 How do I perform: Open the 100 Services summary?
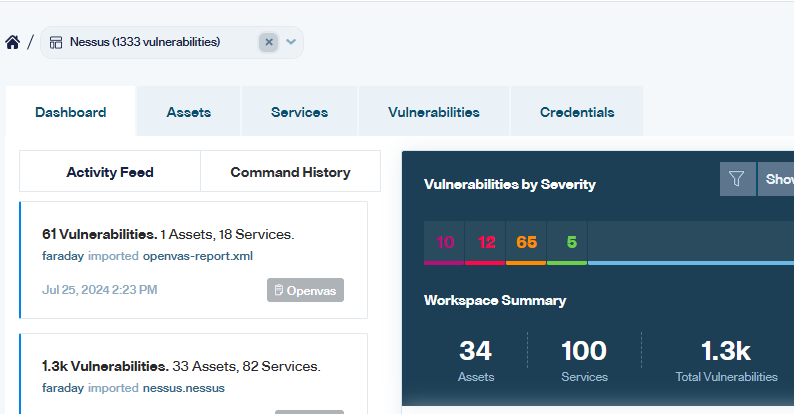click(x=583, y=360)
